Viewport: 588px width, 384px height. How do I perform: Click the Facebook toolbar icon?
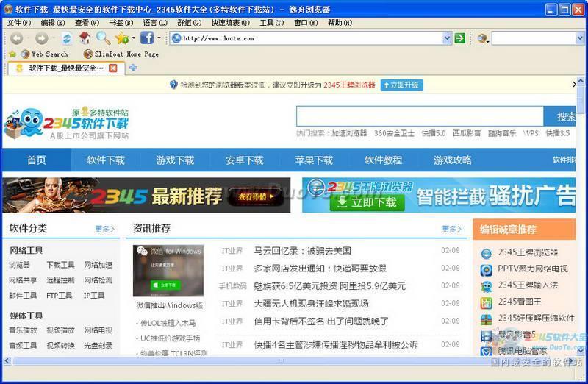coord(147,38)
